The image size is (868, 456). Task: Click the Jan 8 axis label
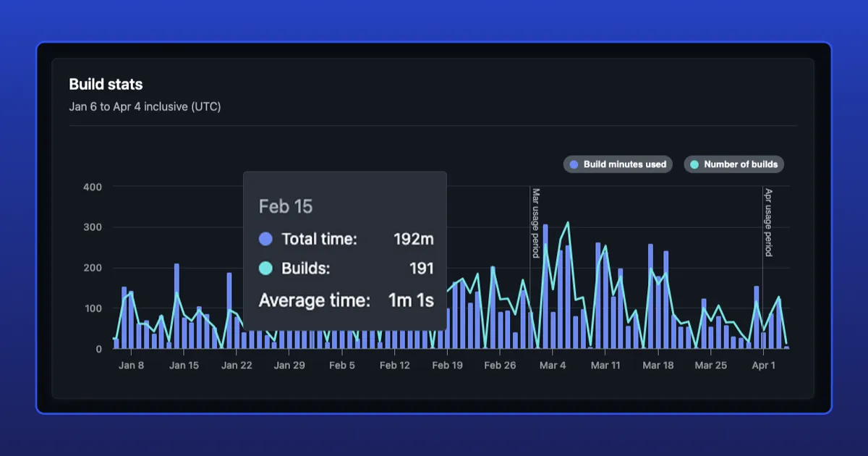131,365
